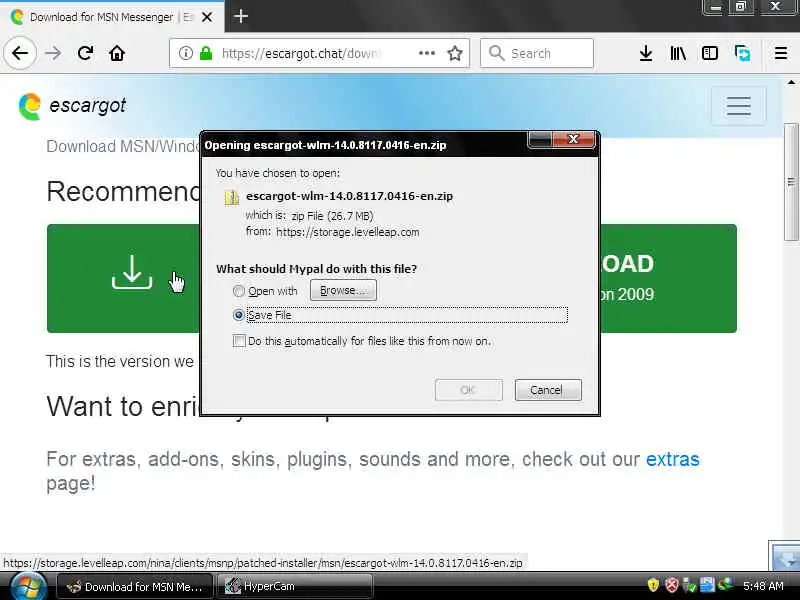The image size is (800, 600).
Task: Open page actions three-dot menu
Action: click(x=427, y=53)
